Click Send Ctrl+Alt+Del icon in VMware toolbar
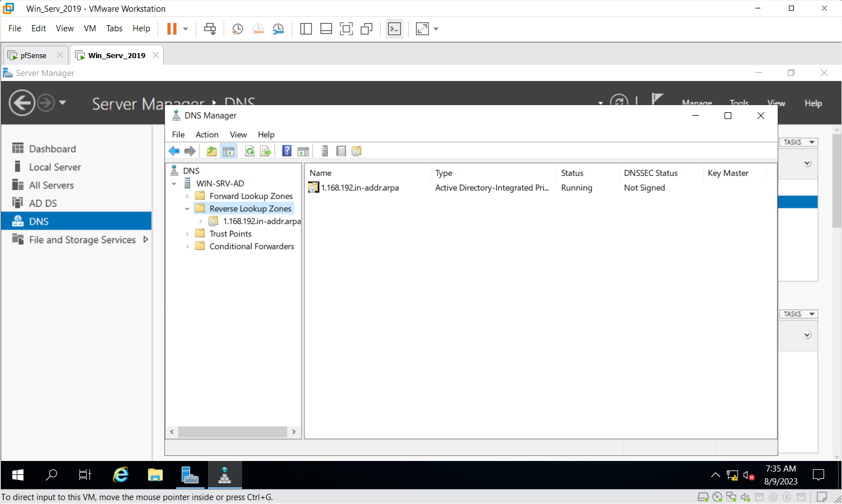The width and height of the screenshot is (842, 504). coord(210,28)
